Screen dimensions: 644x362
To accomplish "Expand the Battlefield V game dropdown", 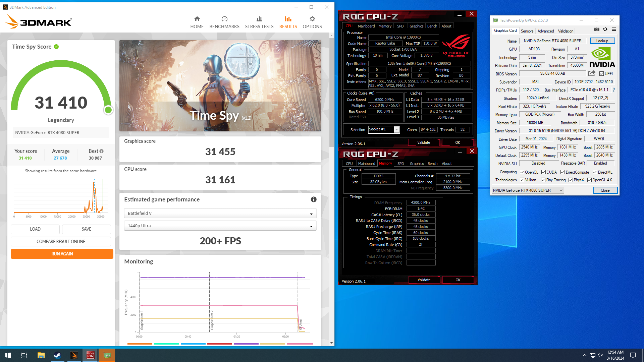I will (x=220, y=214).
